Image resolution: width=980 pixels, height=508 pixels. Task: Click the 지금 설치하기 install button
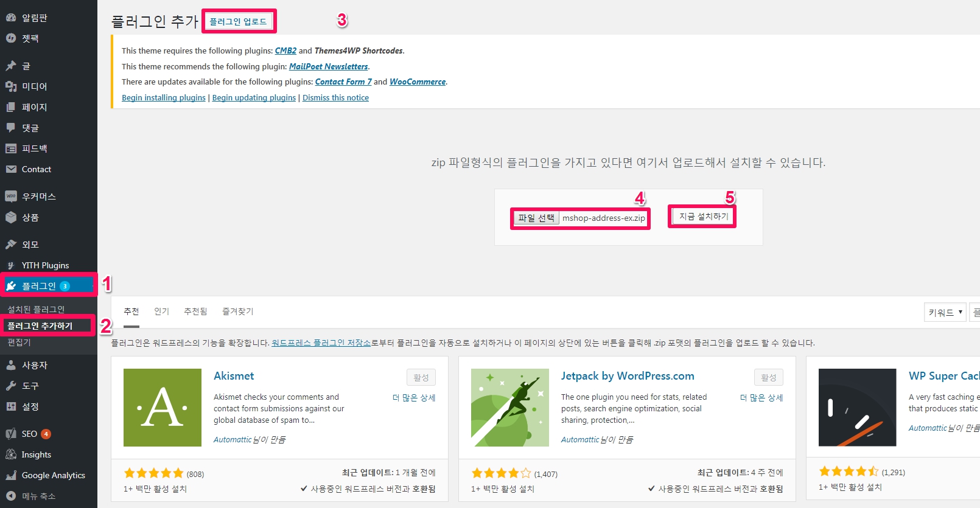(x=703, y=217)
